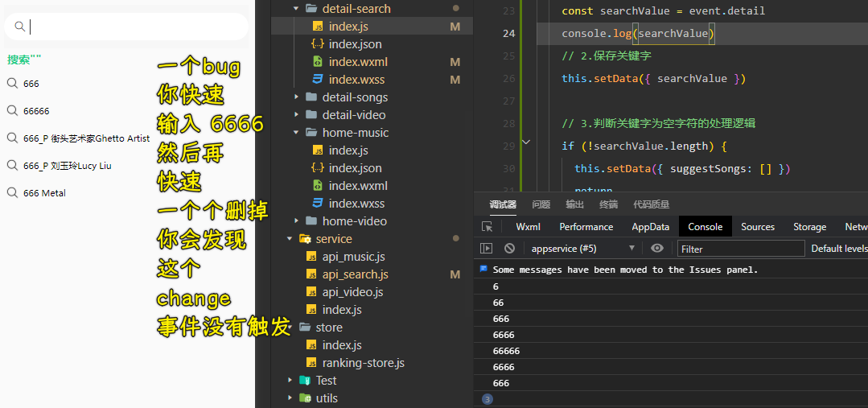Switch to the AppData tab
The image size is (868, 408).
(x=651, y=226)
